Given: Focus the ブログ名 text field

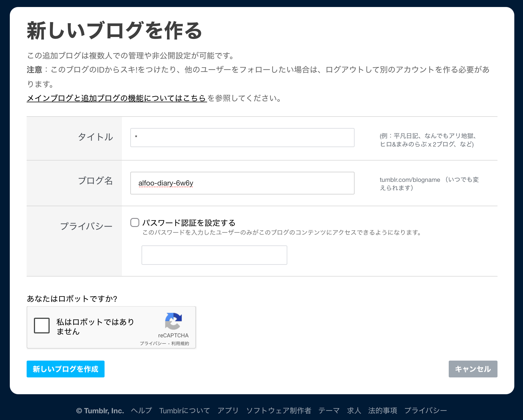Looking at the screenshot, I should click(242, 183).
